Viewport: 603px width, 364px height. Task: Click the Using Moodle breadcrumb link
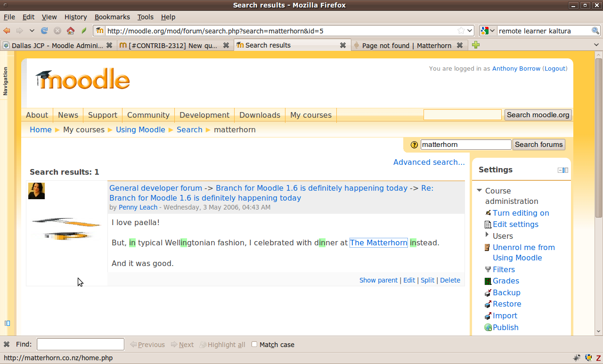pos(140,130)
